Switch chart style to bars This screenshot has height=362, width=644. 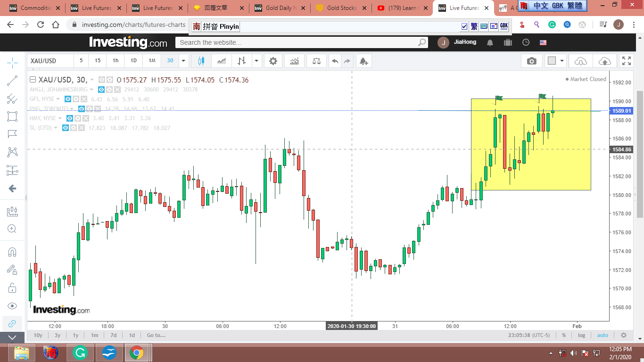(x=241, y=61)
